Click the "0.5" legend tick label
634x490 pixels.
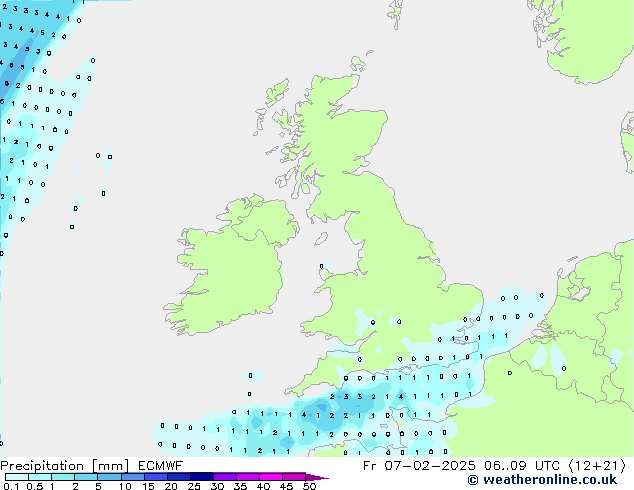tap(35, 486)
